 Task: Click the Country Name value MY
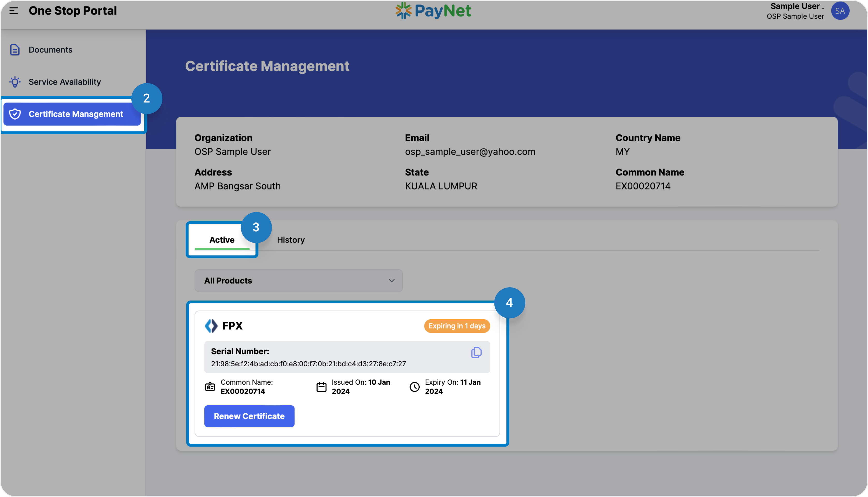pyautogui.click(x=622, y=151)
